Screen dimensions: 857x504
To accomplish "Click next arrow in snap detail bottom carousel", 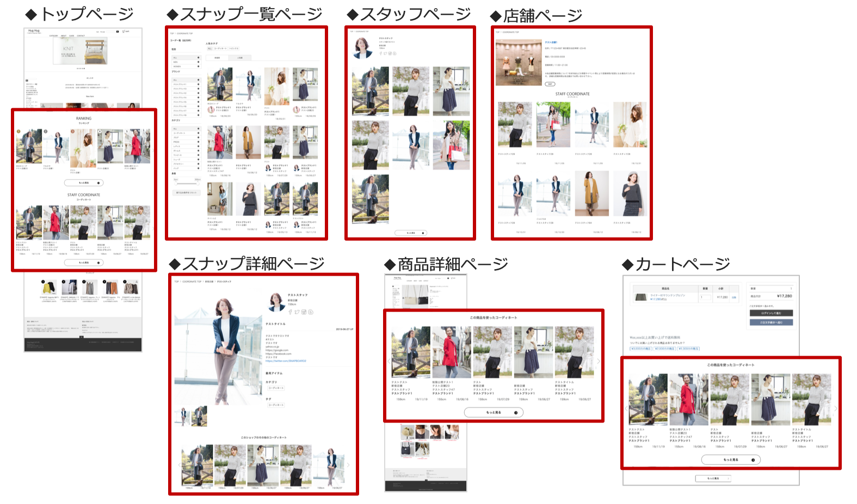I will [x=348, y=465].
